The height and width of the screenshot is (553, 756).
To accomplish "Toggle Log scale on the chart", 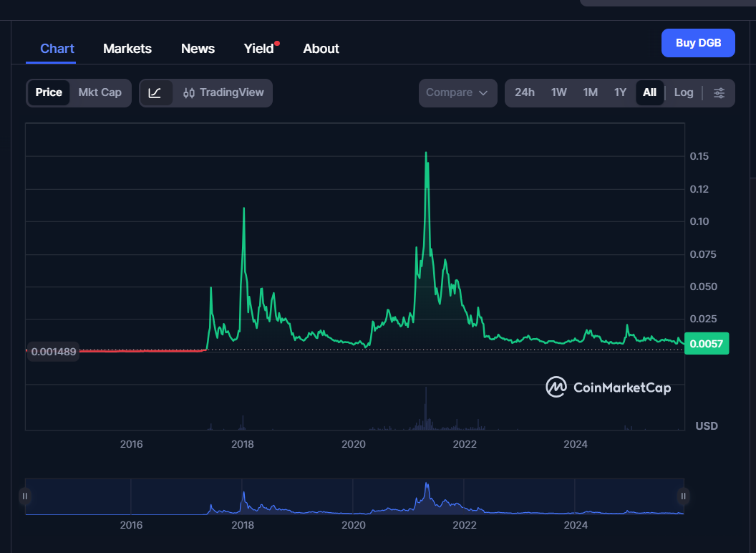I will [x=683, y=92].
